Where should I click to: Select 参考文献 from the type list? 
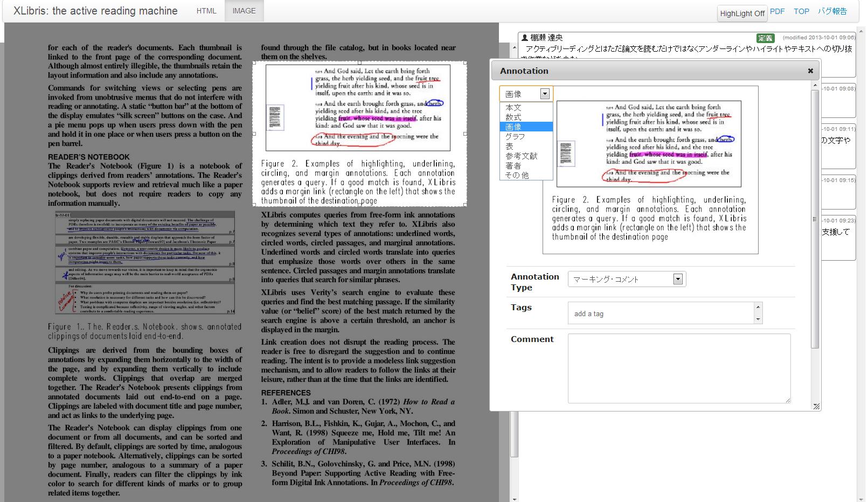[526, 156]
